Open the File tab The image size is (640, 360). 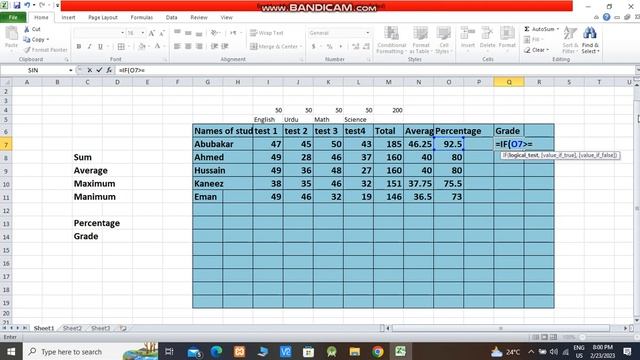pyautogui.click(x=13, y=18)
